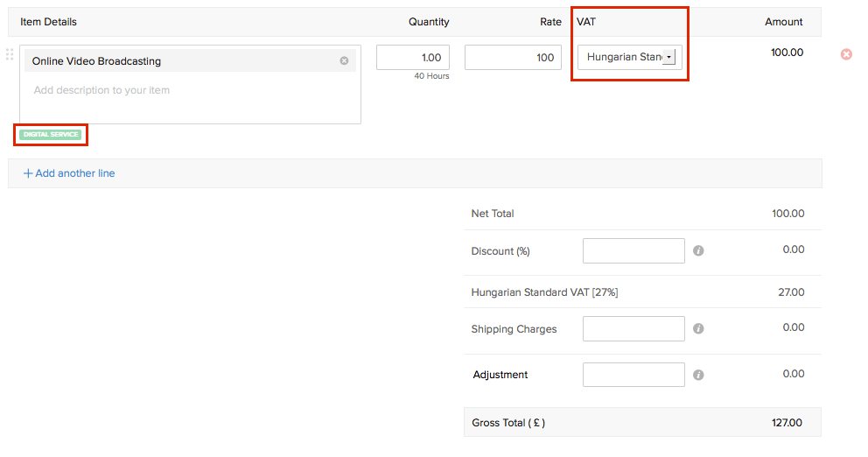Click the Item Details column header
The image size is (868, 457).
pyautogui.click(x=48, y=22)
